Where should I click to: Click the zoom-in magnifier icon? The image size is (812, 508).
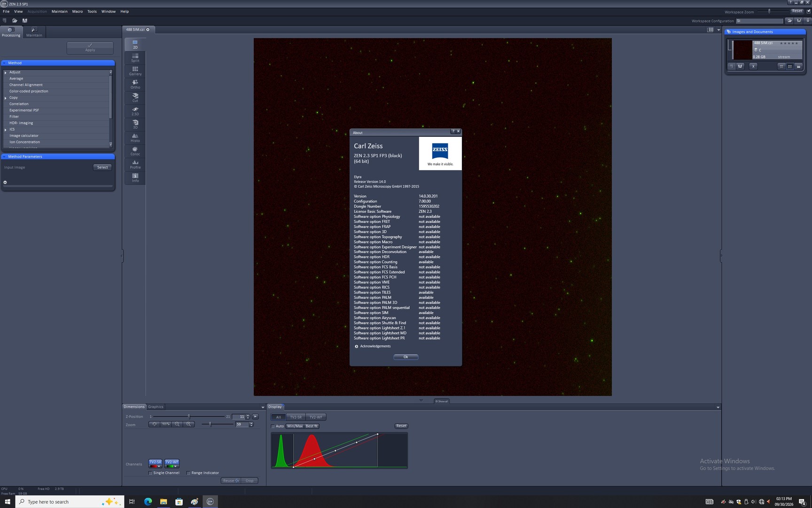pyautogui.click(x=188, y=424)
